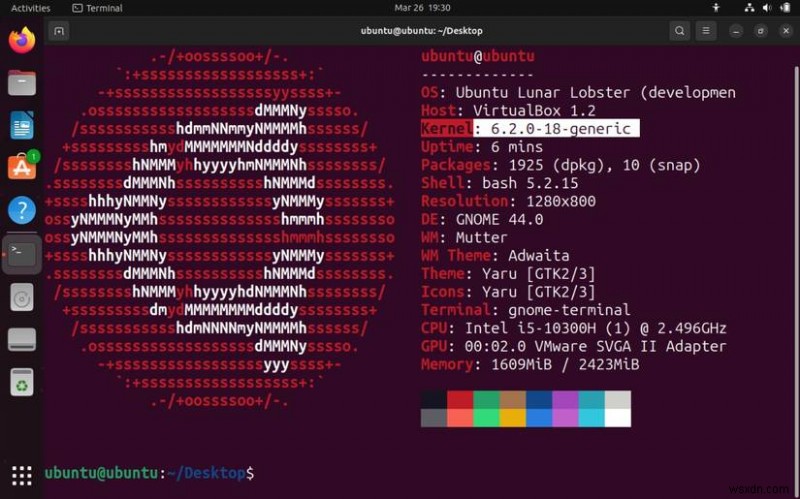
Task: Click the yellow swatch in bottom row
Action: click(513, 417)
